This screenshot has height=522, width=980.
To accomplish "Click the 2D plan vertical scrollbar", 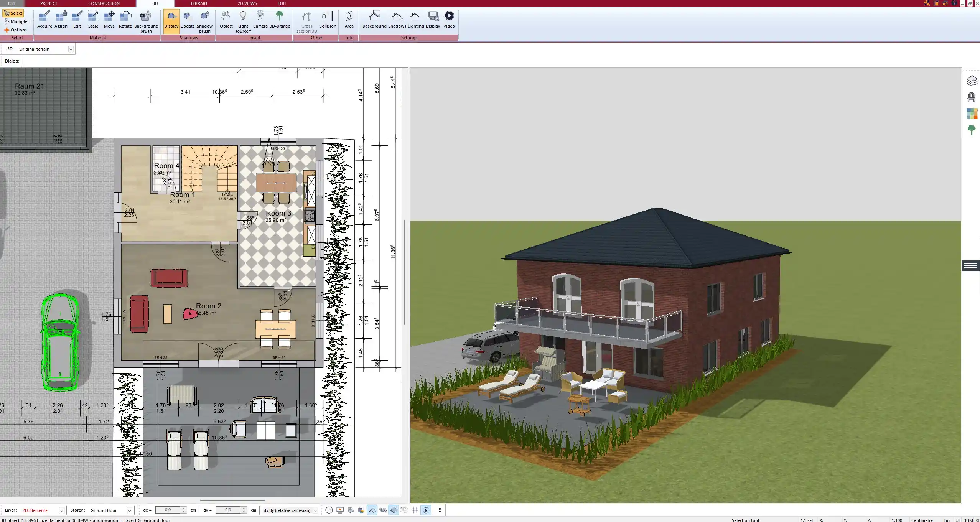I will point(405,272).
